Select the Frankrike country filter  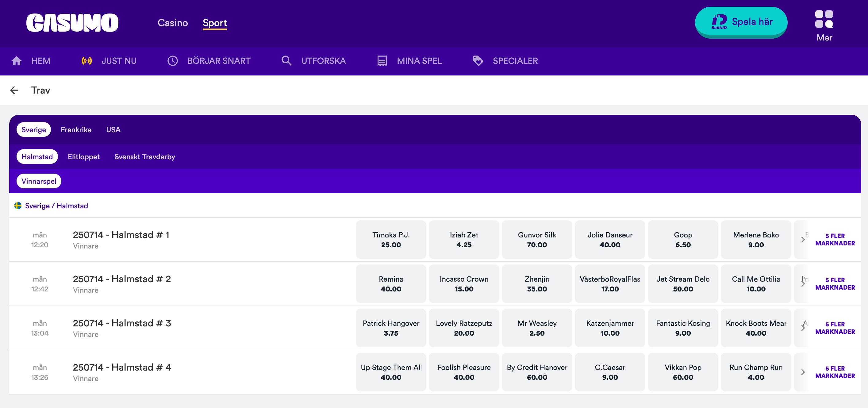click(x=76, y=130)
